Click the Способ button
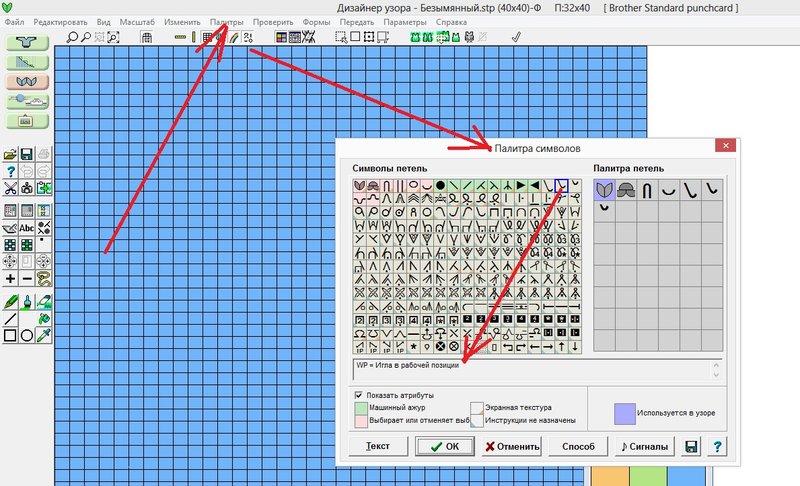Image resolution: width=800 pixels, height=486 pixels. tap(578, 446)
